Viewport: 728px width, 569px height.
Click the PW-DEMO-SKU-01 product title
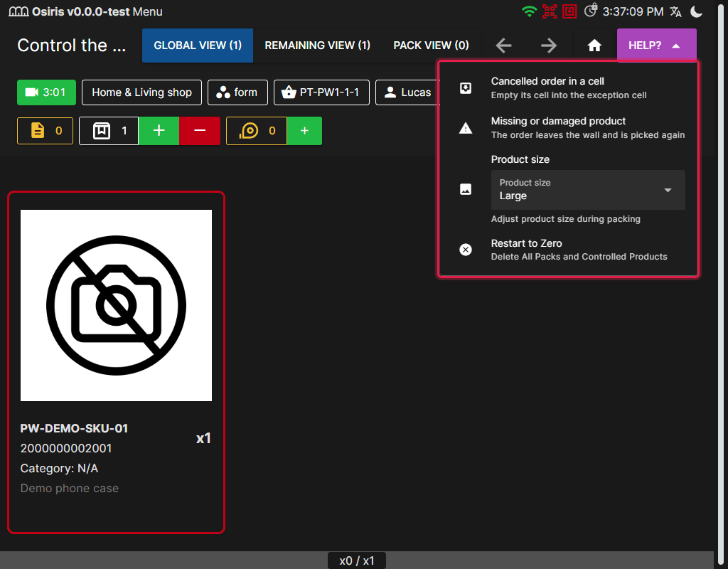pyautogui.click(x=74, y=428)
